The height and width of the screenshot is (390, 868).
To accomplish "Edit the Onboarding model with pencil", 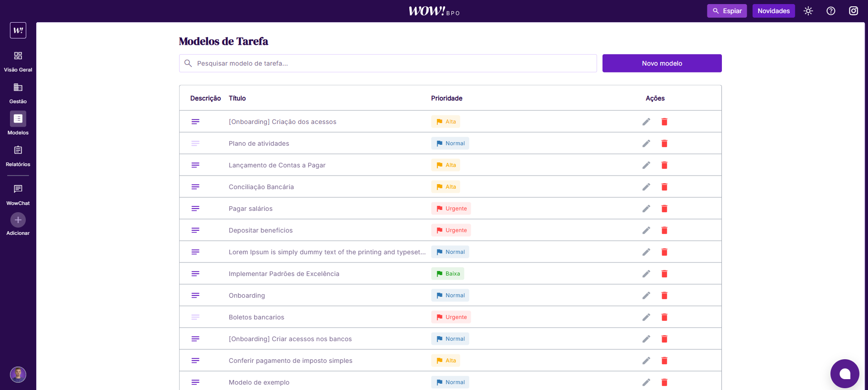I will (646, 295).
